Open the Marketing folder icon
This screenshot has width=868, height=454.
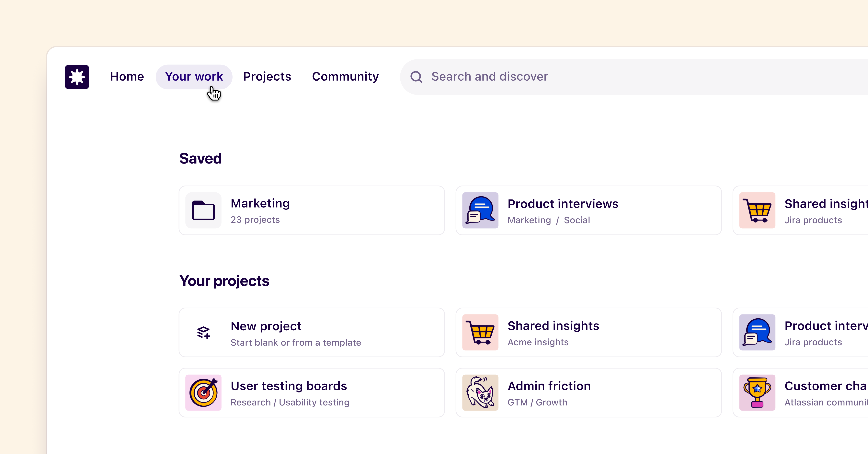(x=203, y=210)
